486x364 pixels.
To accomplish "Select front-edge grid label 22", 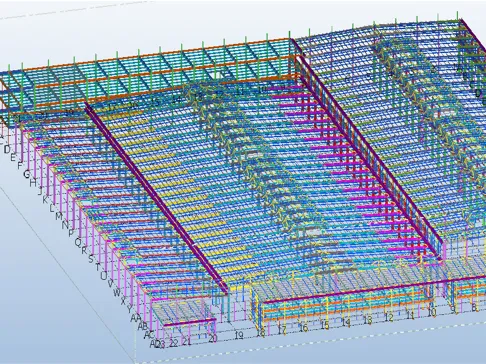I will (x=173, y=343).
